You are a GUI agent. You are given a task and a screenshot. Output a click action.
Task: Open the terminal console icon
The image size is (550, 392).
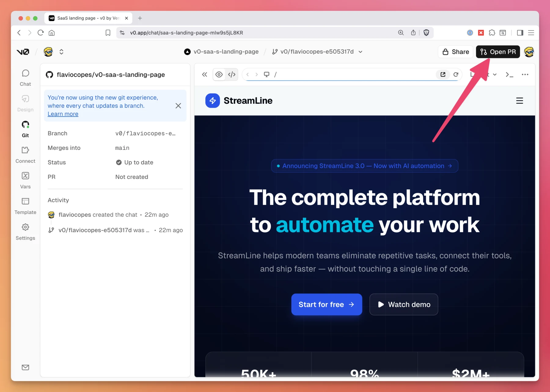point(509,74)
